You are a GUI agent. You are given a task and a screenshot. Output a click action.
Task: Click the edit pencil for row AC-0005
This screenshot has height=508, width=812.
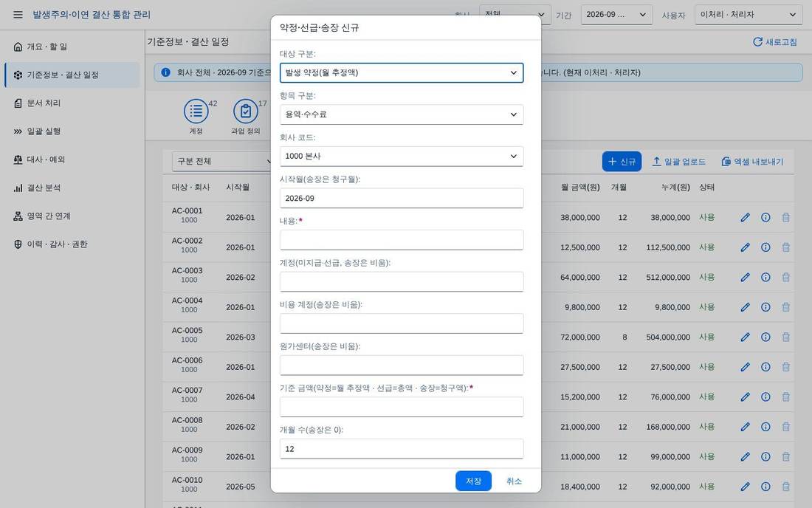pyautogui.click(x=746, y=337)
